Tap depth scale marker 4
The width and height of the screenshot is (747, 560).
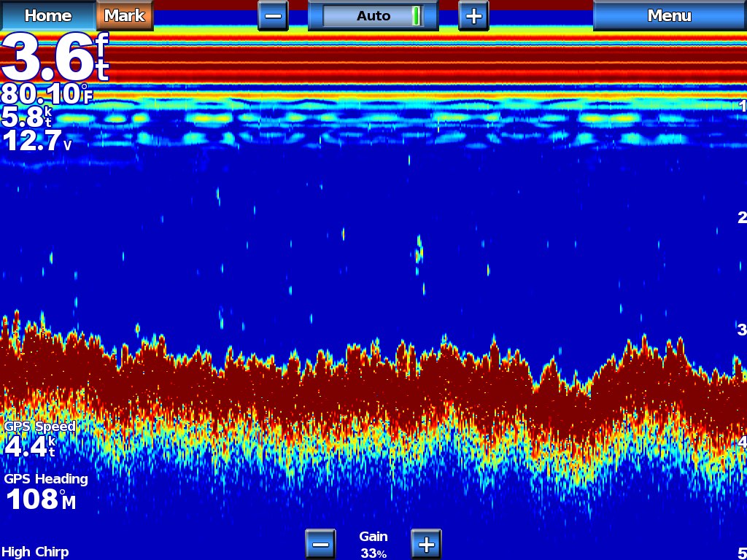pyautogui.click(x=742, y=442)
